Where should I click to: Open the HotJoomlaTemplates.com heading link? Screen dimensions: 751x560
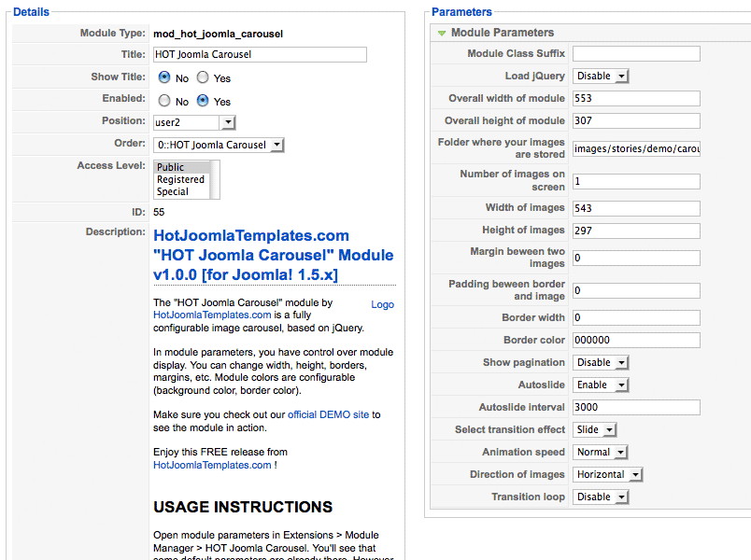(273, 255)
